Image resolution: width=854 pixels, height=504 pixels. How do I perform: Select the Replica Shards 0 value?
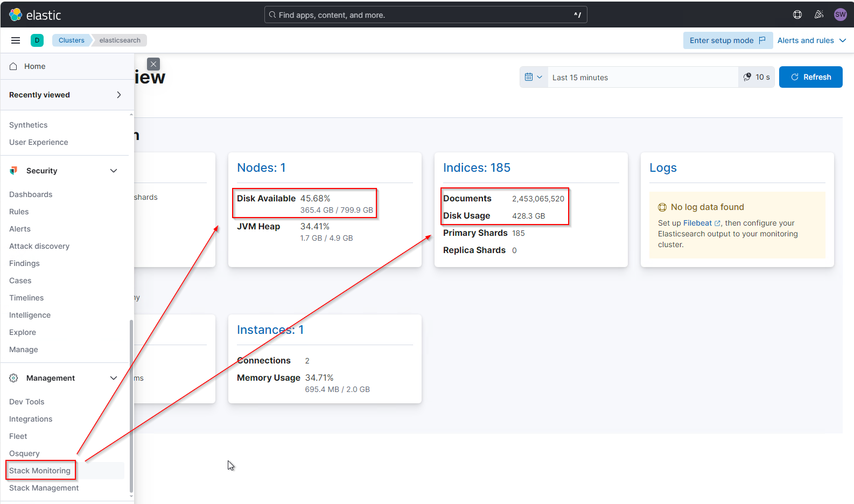pos(514,250)
